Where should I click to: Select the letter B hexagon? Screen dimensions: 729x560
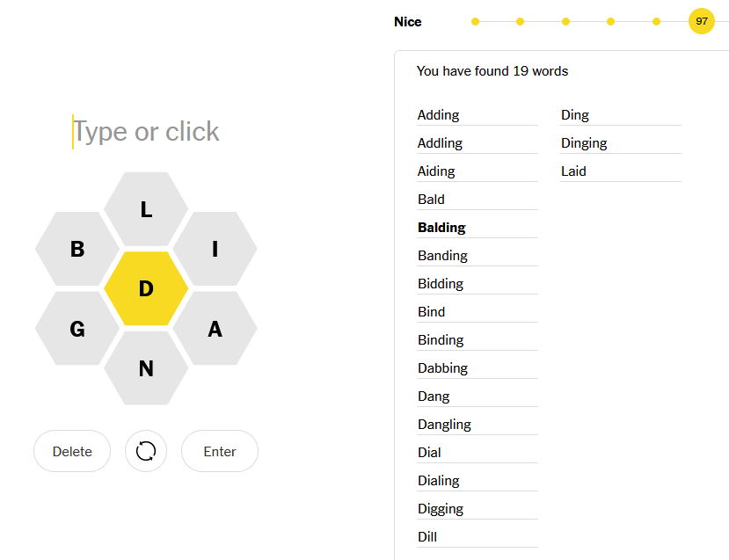(77, 249)
